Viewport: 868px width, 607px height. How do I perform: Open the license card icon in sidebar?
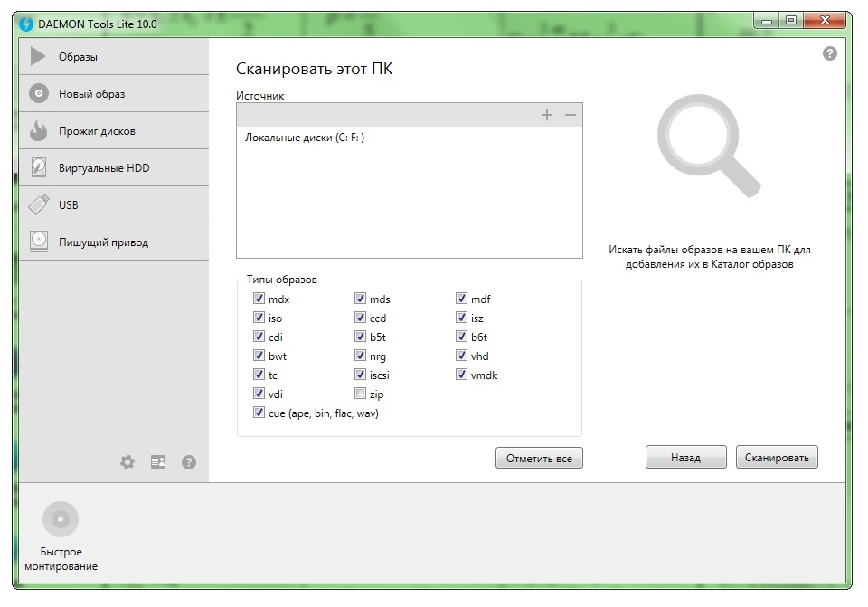(158, 462)
